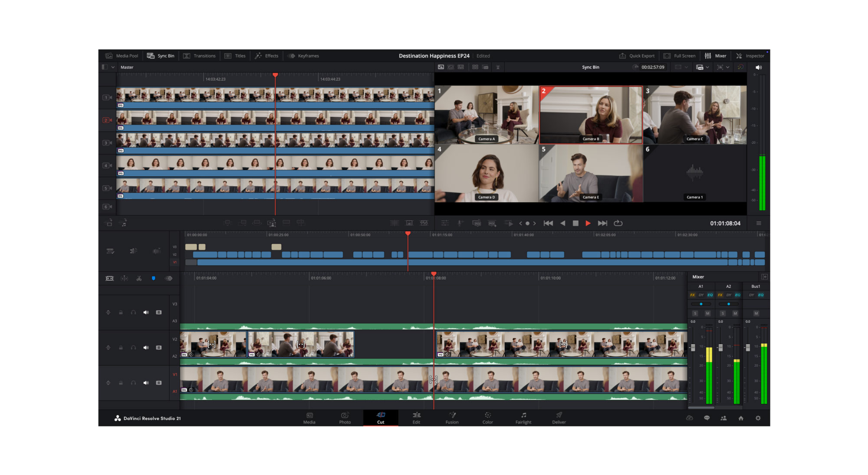Adjust the A1 channel fader in Mixer
The width and height of the screenshot is (868, 475).
click(x=693, y=347)
